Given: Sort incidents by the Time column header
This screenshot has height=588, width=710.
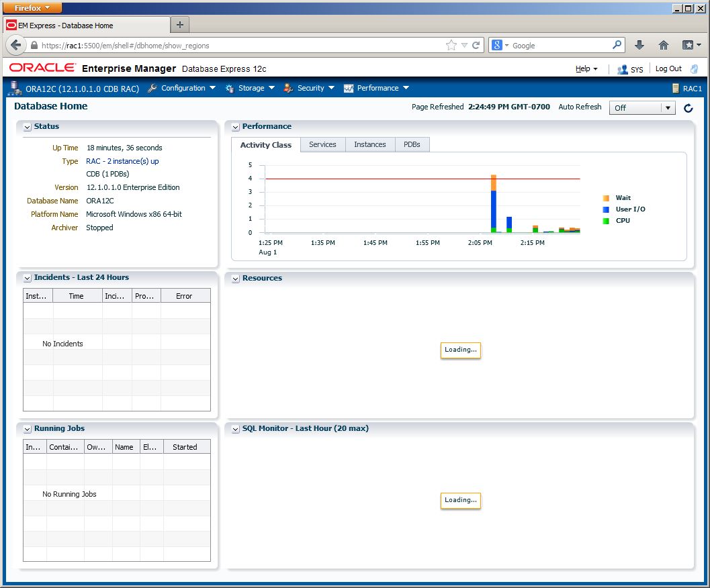Looking at the screenshot, I should (x=77, y=296).
